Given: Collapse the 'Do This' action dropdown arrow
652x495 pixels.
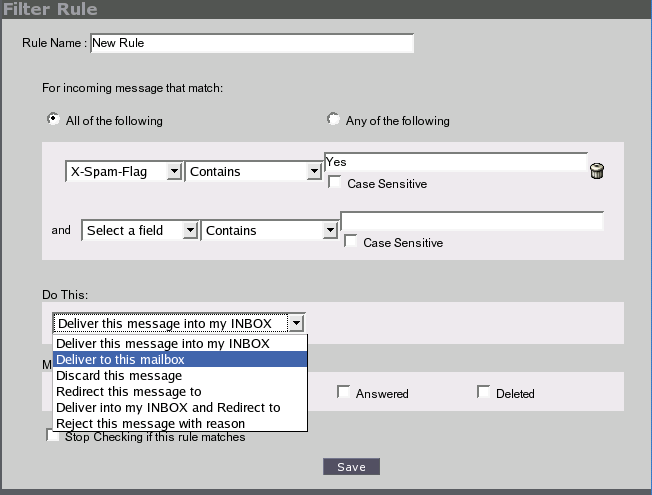Looking at the screenshot, I should 296,323.
